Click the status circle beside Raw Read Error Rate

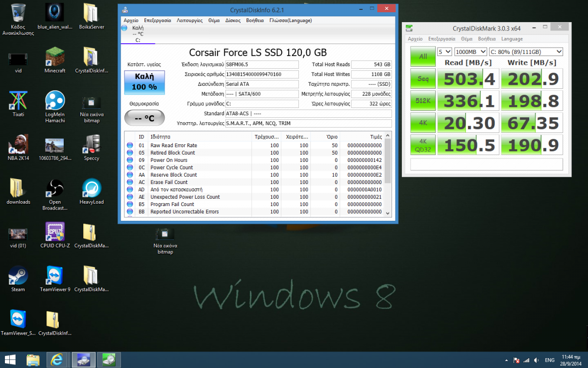130,145
